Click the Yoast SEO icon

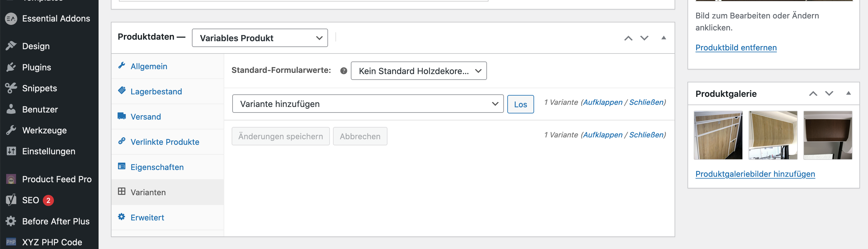click(11, 200)
